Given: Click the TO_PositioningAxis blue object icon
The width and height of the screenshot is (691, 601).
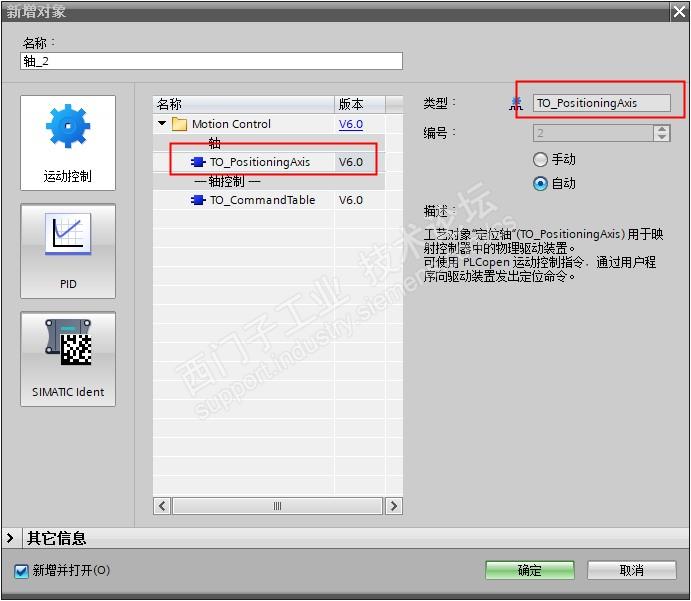Looking at the screenshot, I should [x=198, y=162].
